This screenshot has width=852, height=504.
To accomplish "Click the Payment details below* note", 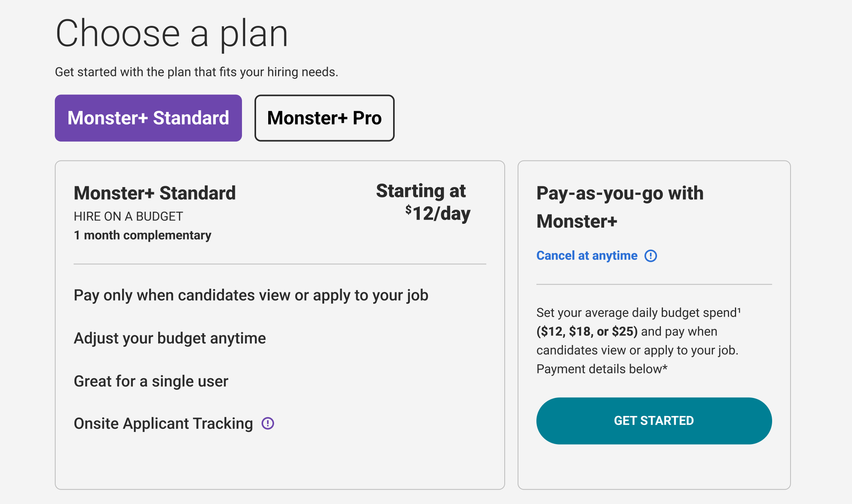I will (602, 369).
